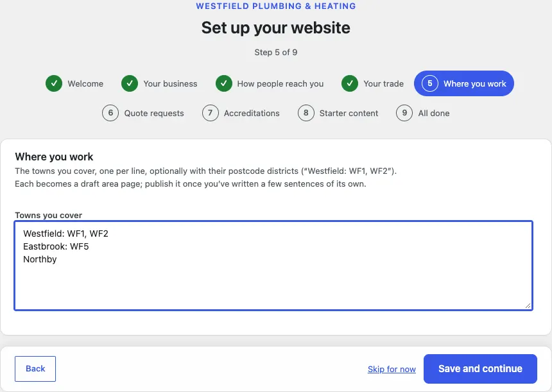The image size is (552, 392).
Task: Go to the Quote requests step
Action: tap(154, 114)
